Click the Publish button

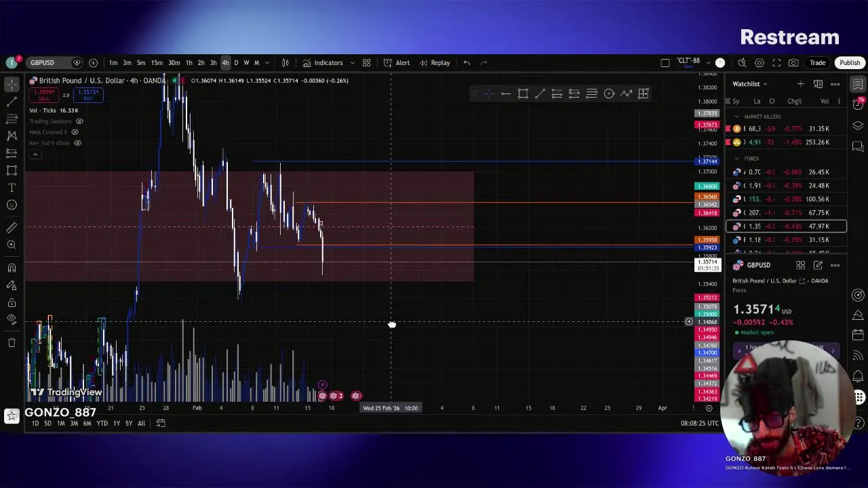(x=850, y=62)
